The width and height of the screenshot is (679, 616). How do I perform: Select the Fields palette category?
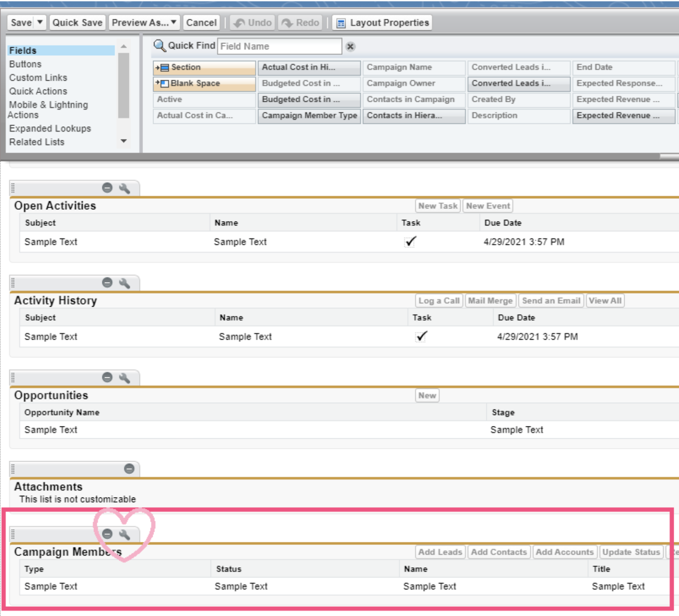click(61, 50)
